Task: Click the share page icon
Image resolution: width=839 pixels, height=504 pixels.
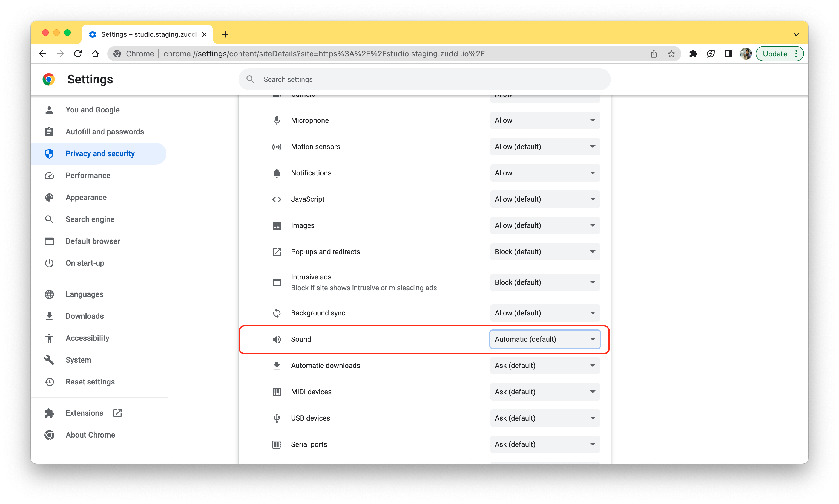Action: [653, 54]
